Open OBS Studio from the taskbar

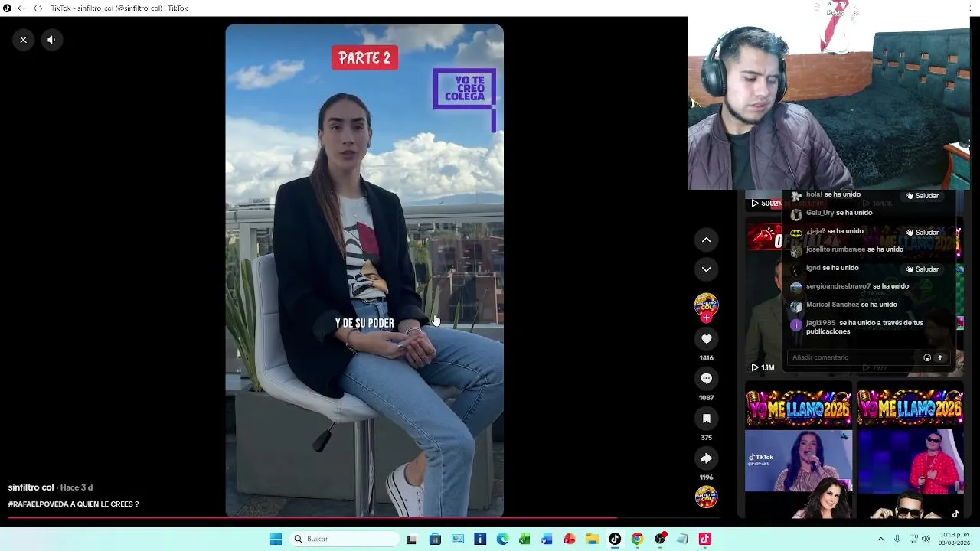(x=660, y=540)
